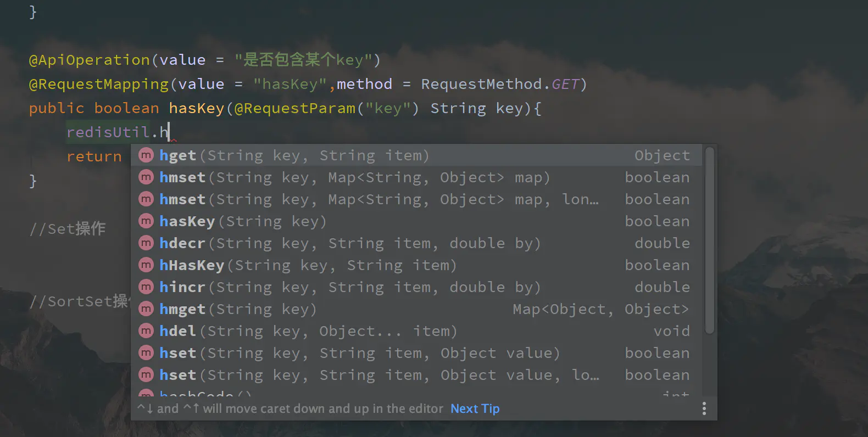Click method icon beside hdel suggestion

tap(146, 331)
